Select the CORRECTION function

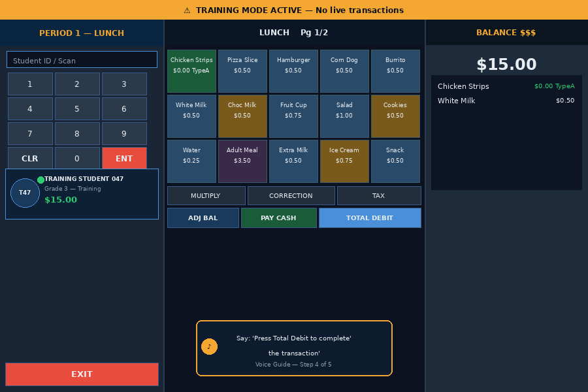291,196
